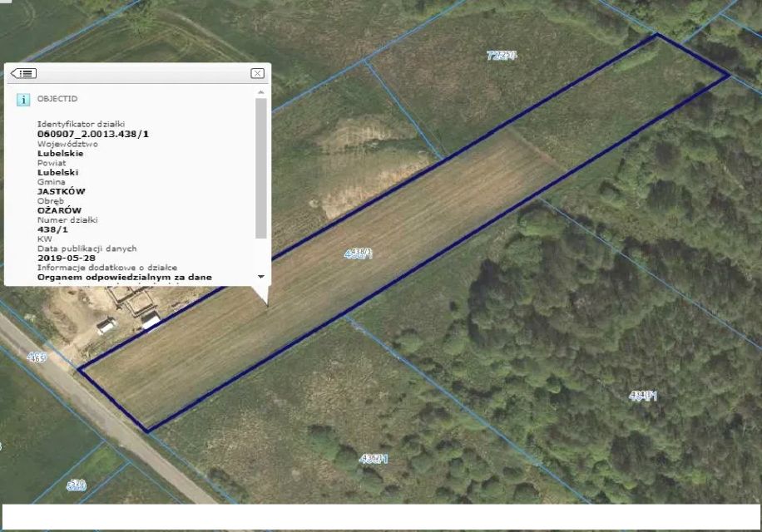Close the parcel info popup
The image size is (762, 532).
click(257, 73)
